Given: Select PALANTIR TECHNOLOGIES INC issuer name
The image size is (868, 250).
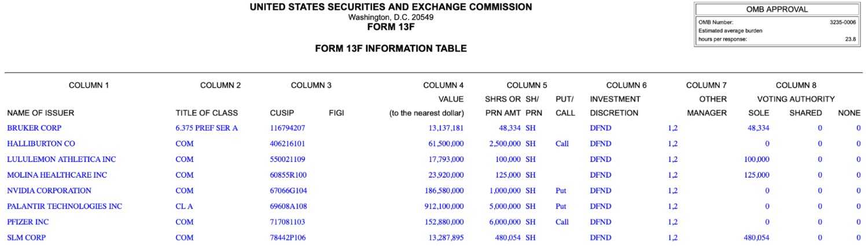Looking at the screenshot, I should pyautogui.click(x=64, y=206).
